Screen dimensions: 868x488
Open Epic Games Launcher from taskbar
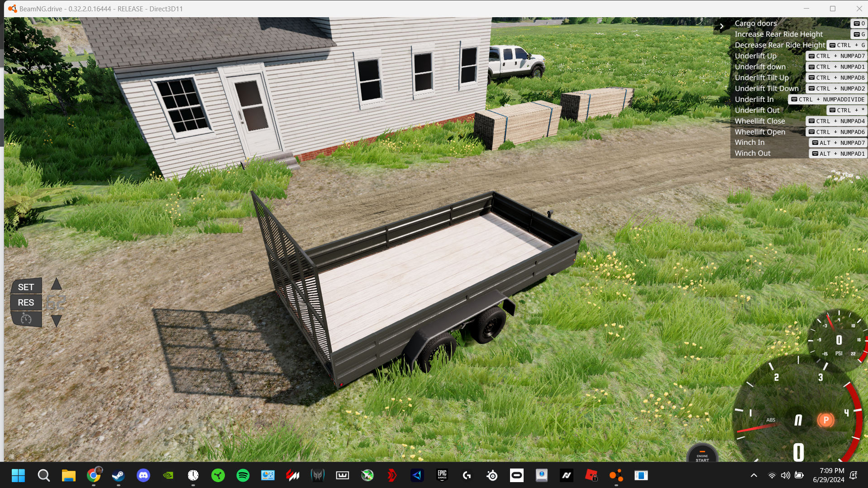442,475
